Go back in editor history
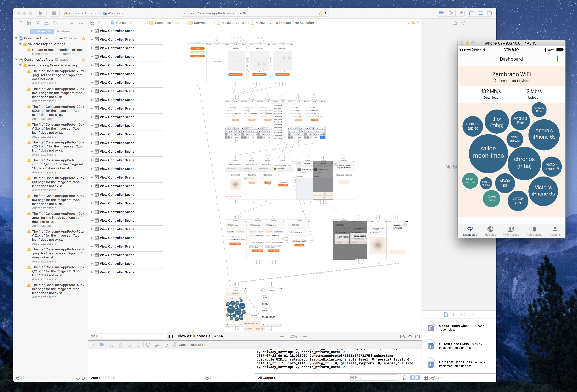The width and height of the screenshot is (577, 392). click(x=99, y=23)
